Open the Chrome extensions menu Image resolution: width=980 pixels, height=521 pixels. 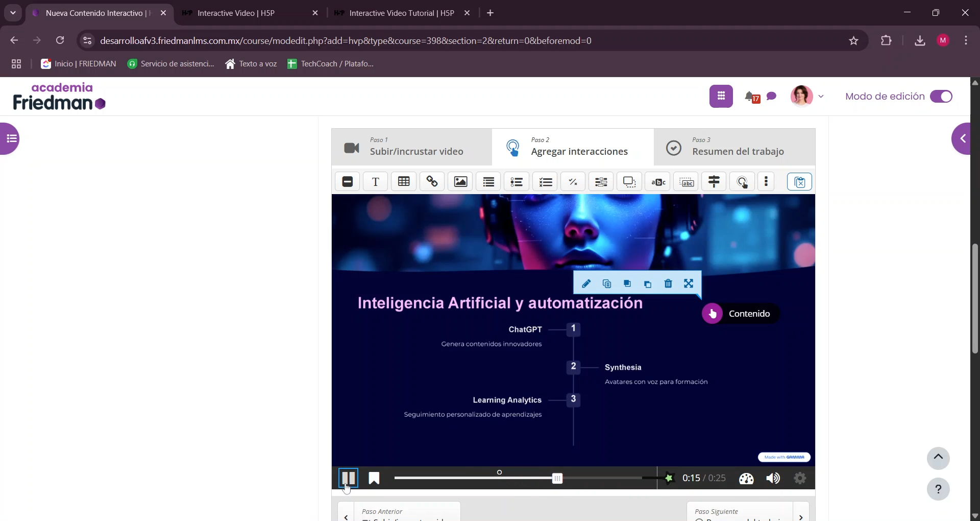[886, 41]
